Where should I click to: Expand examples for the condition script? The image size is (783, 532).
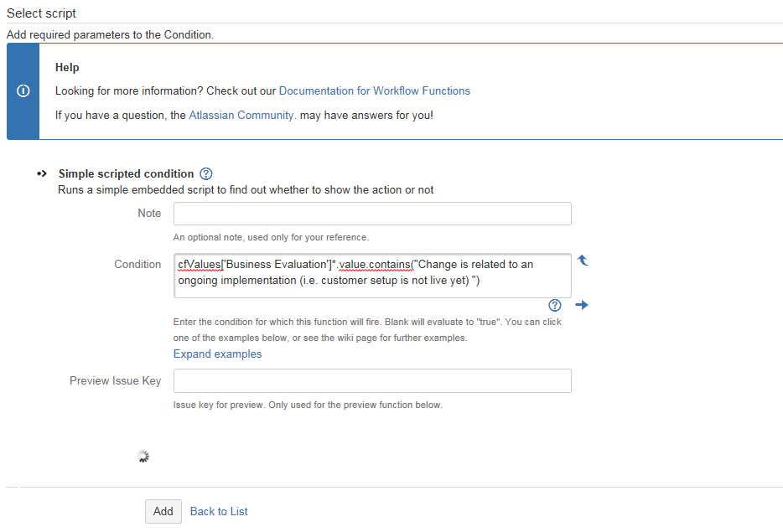pyautogui.click(x=217, y=354)
